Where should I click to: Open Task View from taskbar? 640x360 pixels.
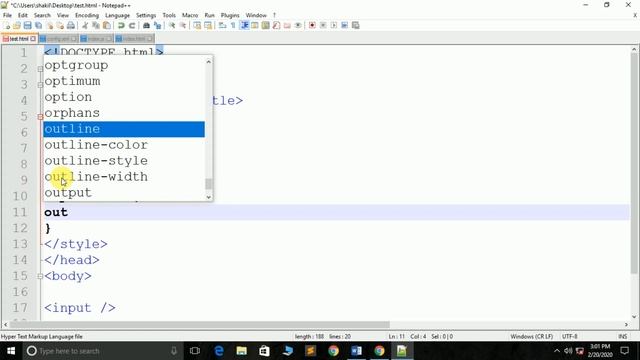point(195,351)
